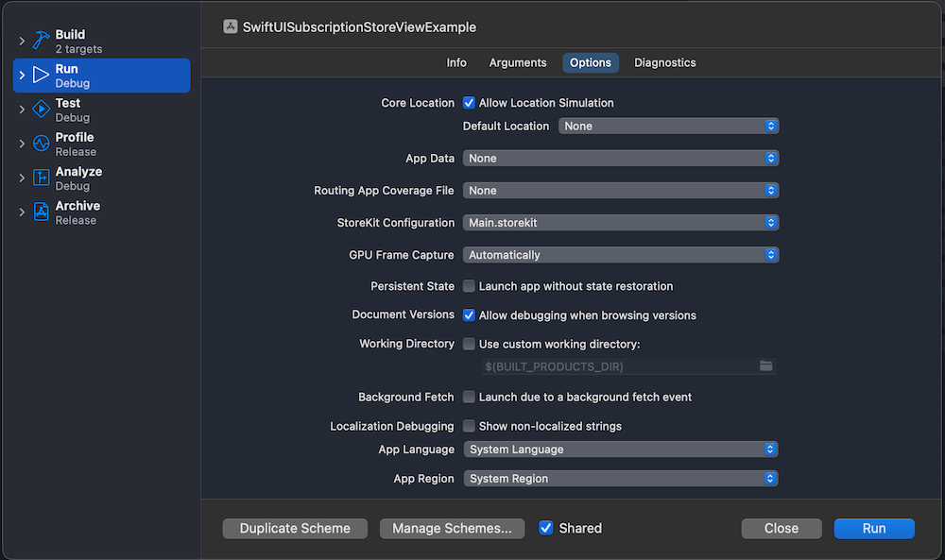Open the GPU Frame Capture dropdown
The height and width of the screenshot is (560, 945).
(620, 255)
